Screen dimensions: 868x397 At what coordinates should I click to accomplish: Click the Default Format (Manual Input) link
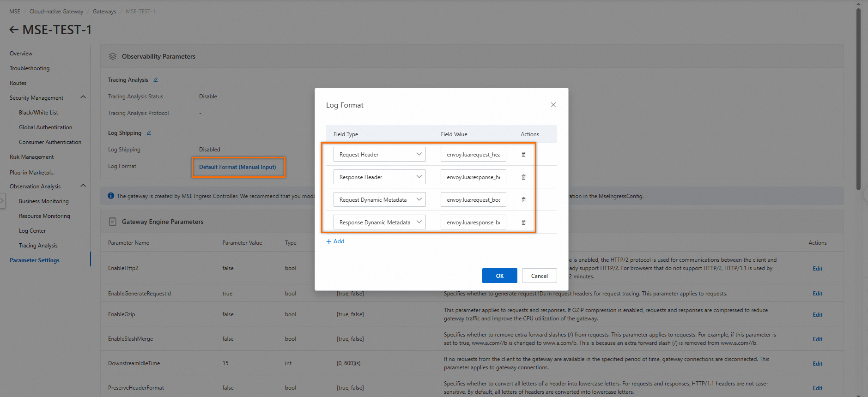pyautogui.click(x=237, y=167)
